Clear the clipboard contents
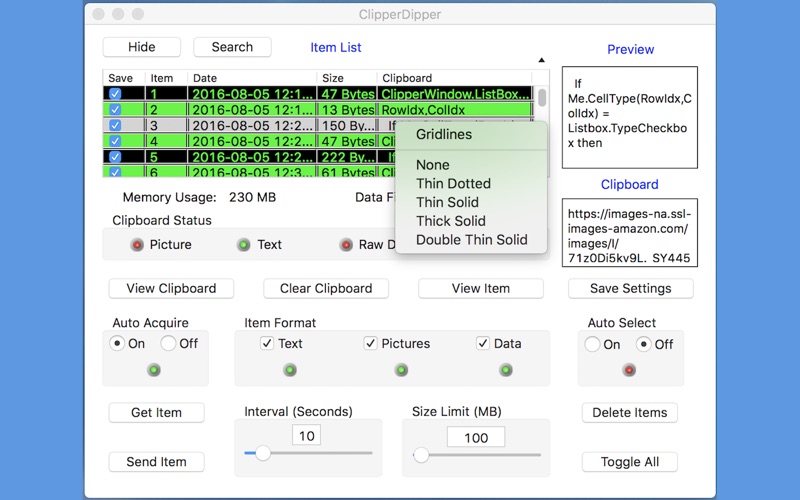 coord(326,288)
